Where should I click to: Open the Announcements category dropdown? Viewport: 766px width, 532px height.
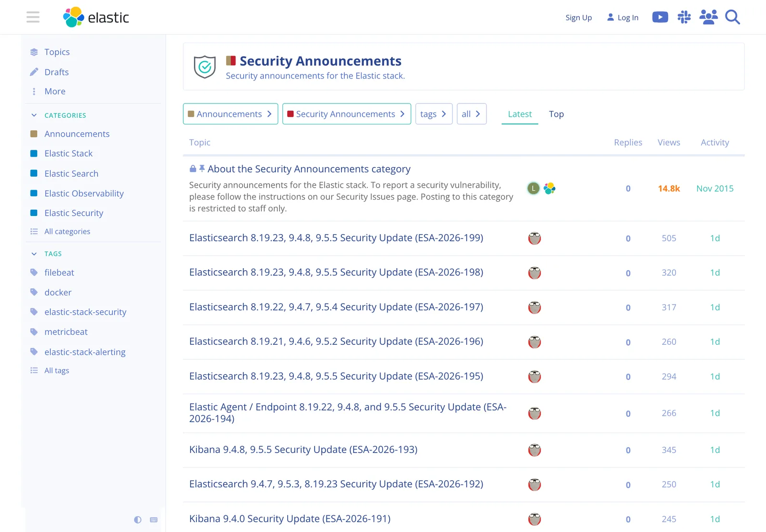[x=230, y=114]
